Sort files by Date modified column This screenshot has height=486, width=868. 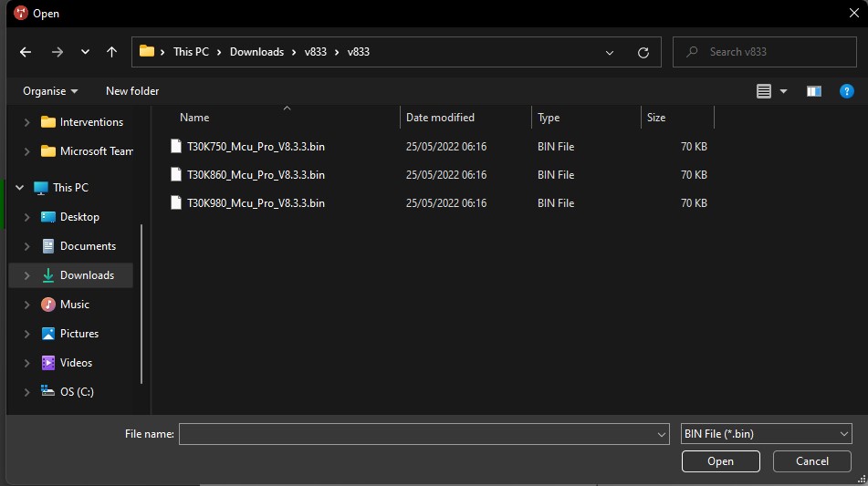point(440,118)
